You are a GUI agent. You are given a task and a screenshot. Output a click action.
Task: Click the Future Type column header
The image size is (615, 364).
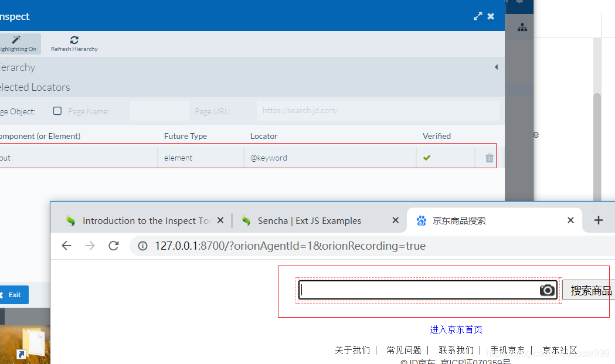click(185, 136)
